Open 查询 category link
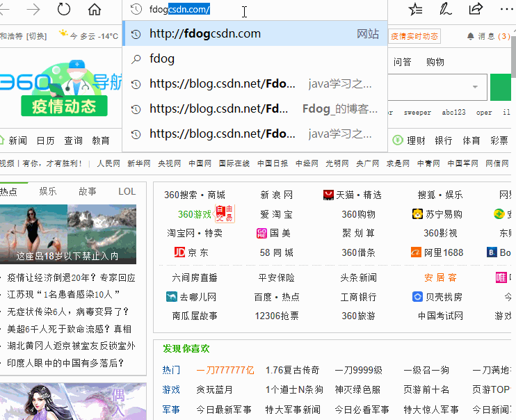 (73, 140)
